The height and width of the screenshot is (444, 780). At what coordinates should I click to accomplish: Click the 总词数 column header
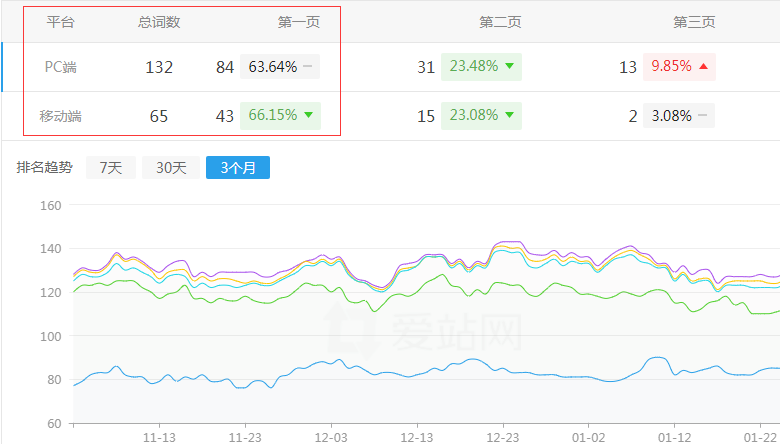pyautogui.click(x=159, y=22)
